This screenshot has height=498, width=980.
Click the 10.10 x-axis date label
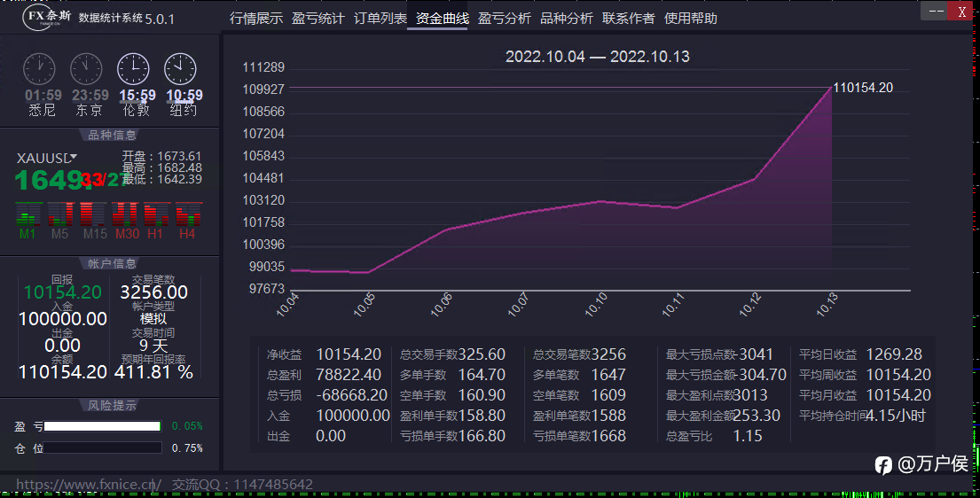(x=596, y=305)
